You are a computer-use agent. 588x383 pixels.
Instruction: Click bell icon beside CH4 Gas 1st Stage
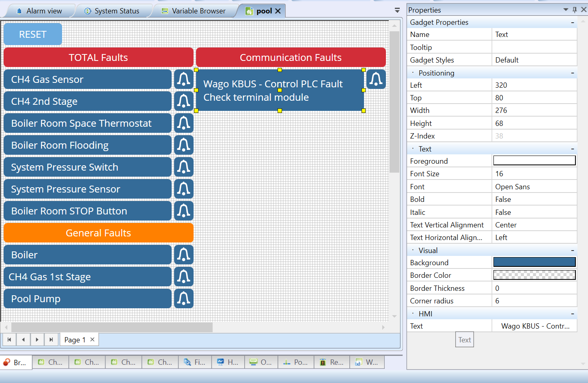pyautogui.click(x=184, y=277)
